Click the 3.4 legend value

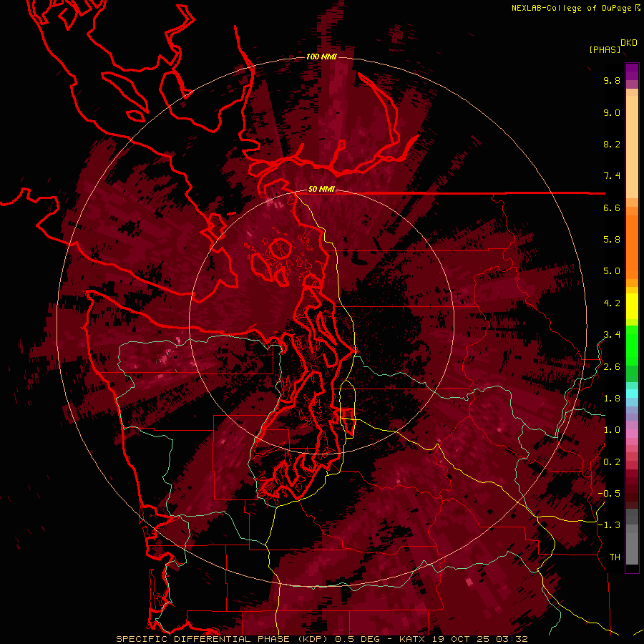tap(612, 335)
